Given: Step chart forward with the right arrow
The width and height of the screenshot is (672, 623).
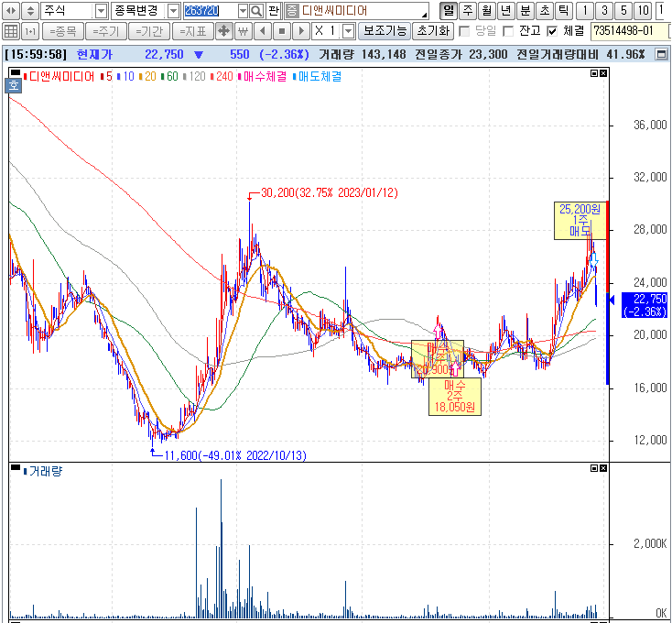Looking at the screenshot, I should pyautogui.click(x=301, y=31).
